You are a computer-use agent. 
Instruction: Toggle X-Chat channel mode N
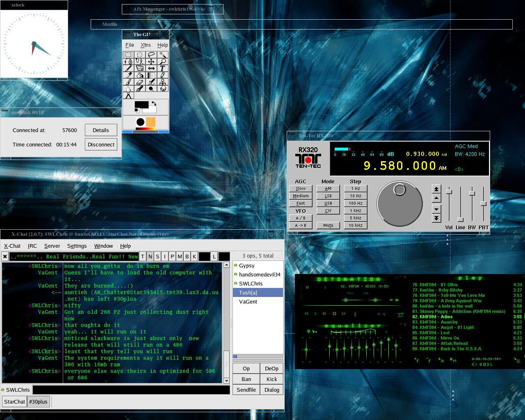150,256
